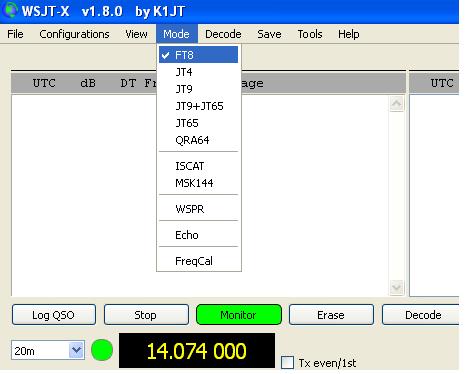Close the open Mode menu

pos(177,34)
